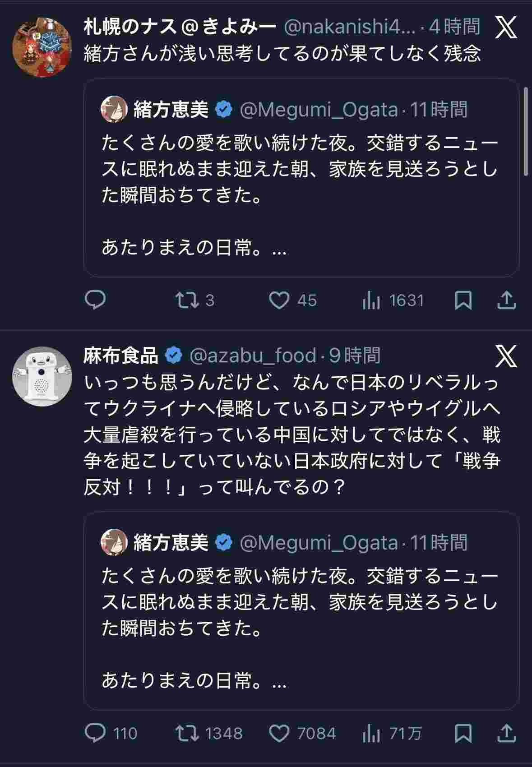Viewport: 532px width, 767px height.
Task: Reply to the first tweet by 札幌のナス
Action: [x=95, y=300]
